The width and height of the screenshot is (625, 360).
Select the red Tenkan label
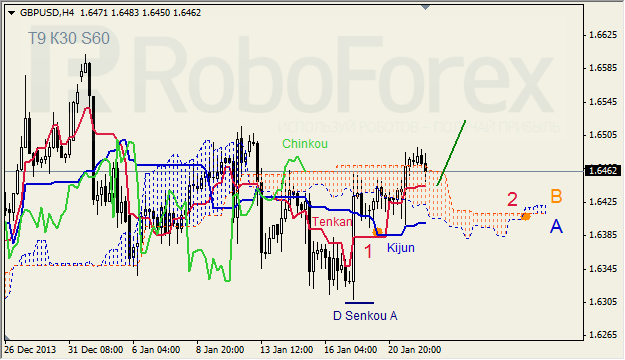coord(332,222)
